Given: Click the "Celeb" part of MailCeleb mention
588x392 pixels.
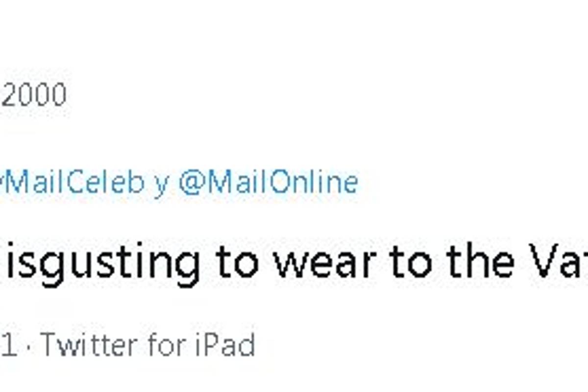Looking at the screenshot, I should click(x=105, y=183).
